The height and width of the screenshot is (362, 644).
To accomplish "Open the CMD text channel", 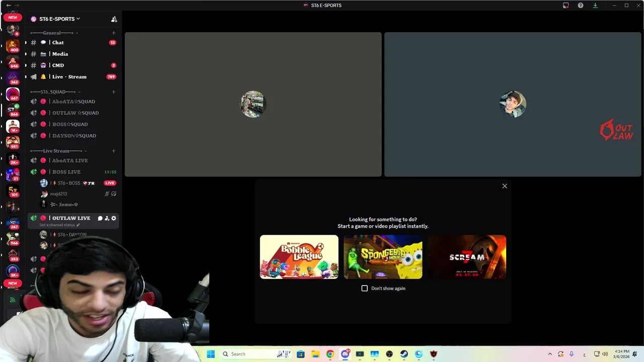I will click(73, 65).
